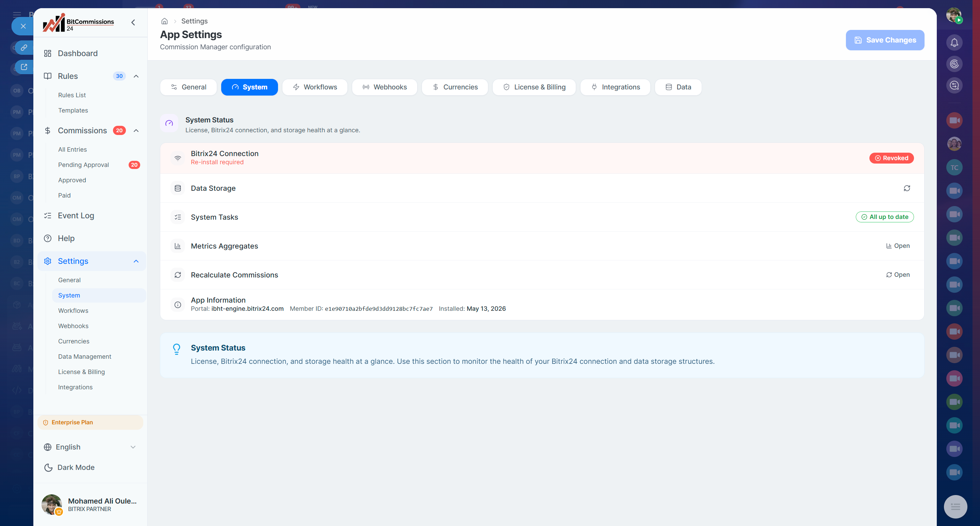Click the Recalculate Commissions sync icon
This screenshot has width=980, height=526.
point(178,275)
